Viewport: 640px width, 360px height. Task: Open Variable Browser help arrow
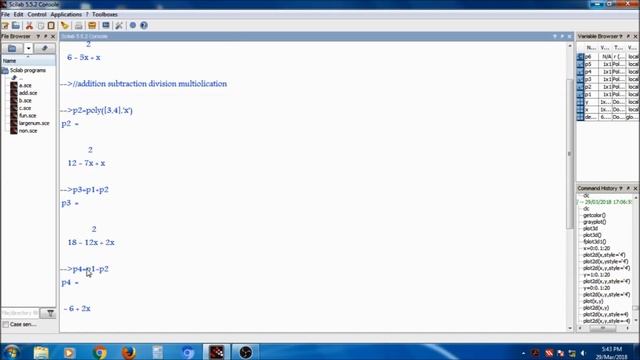point(621,36)
